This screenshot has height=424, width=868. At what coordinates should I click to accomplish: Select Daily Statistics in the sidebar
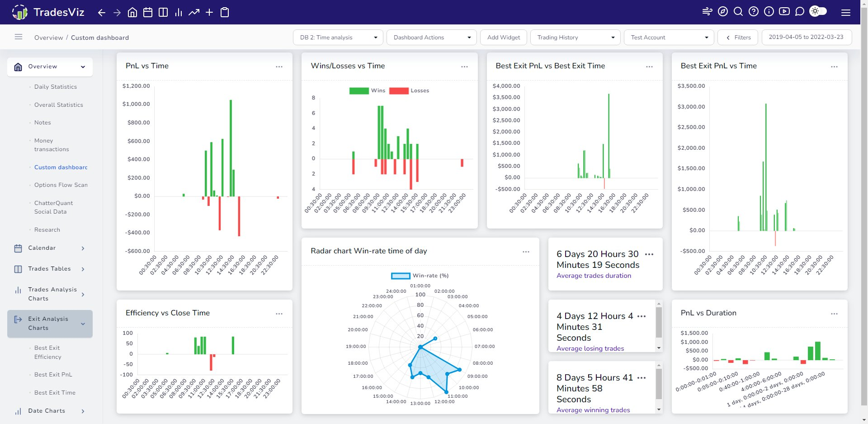coord(56,87)
